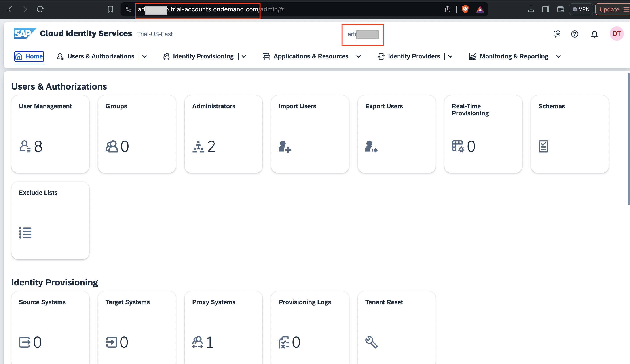The width and height of the screenshot is (630, 364).
Task: Click the Import Users add-person icon
Action: point(285,146)
